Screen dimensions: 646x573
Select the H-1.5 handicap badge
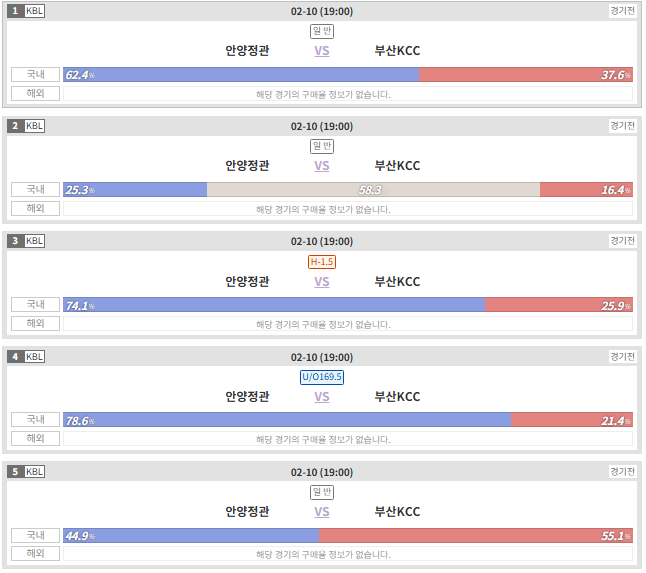[x=322, y=262]
